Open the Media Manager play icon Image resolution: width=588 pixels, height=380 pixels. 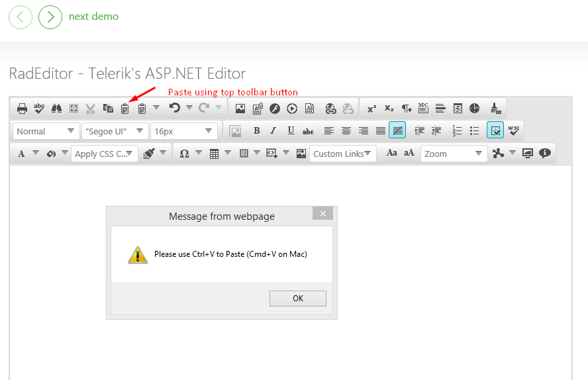point(292,109)
